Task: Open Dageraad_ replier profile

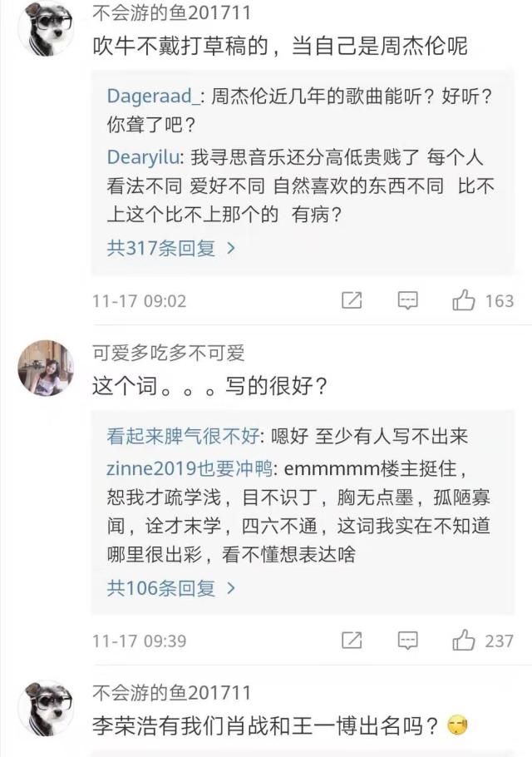Action: click(x=153, y=96)
